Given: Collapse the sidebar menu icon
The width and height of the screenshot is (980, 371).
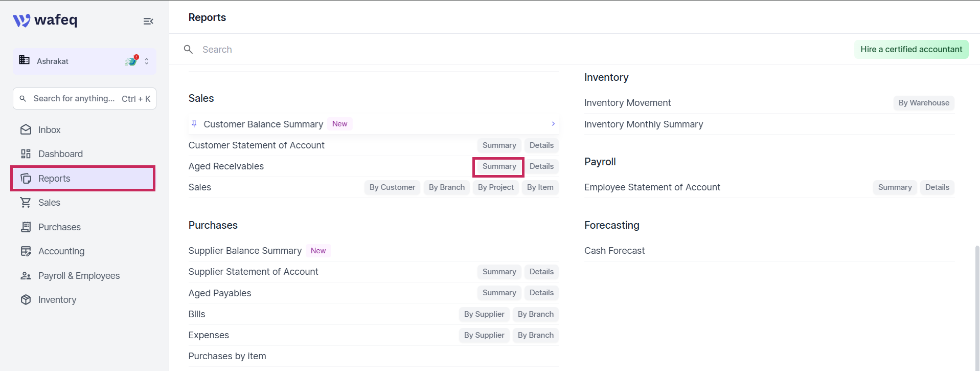Looking at the screenshot, I should [148, 21].
